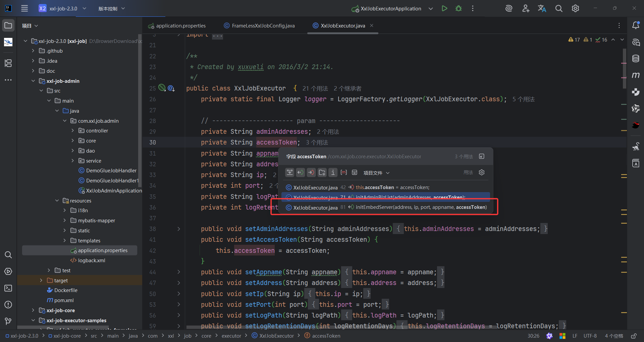Go to previous highlighted error arrow
This screenshot has width=644, height=342.
[x=613, y=40]
